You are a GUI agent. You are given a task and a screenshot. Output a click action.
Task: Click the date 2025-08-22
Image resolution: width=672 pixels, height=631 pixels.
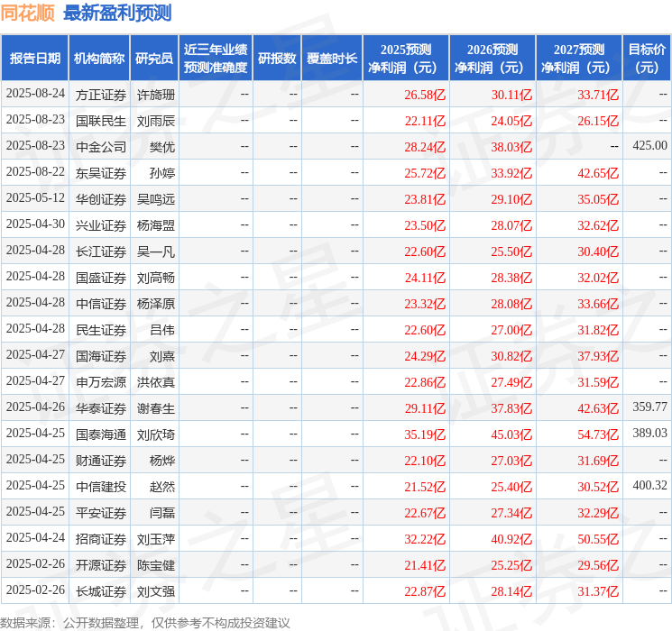point(35,172)
